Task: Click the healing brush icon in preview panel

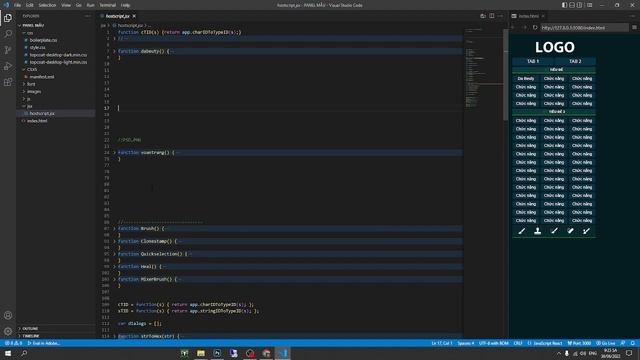Action: pos(570,231)
